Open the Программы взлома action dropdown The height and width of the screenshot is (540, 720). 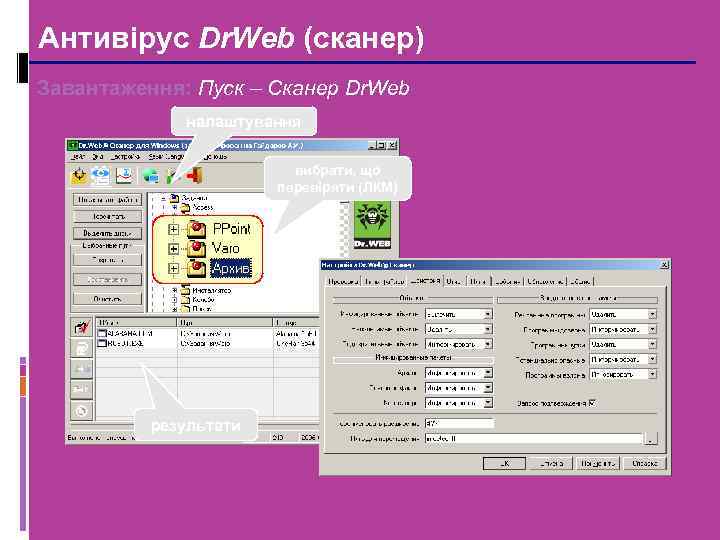(623, 374)
